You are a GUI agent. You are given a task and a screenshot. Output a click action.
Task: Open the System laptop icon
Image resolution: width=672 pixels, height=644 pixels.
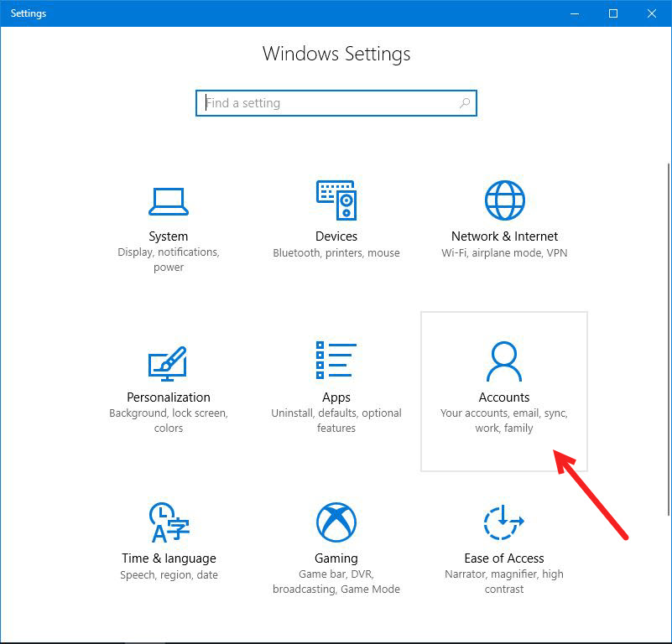[169, 201]
